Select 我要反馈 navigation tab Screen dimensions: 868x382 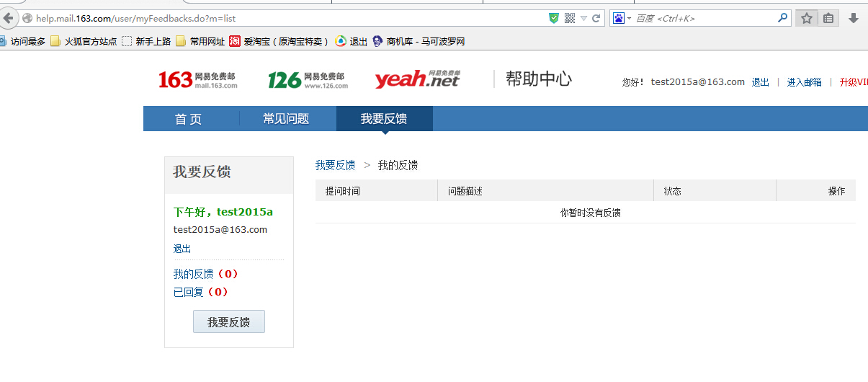click(384, 119)
